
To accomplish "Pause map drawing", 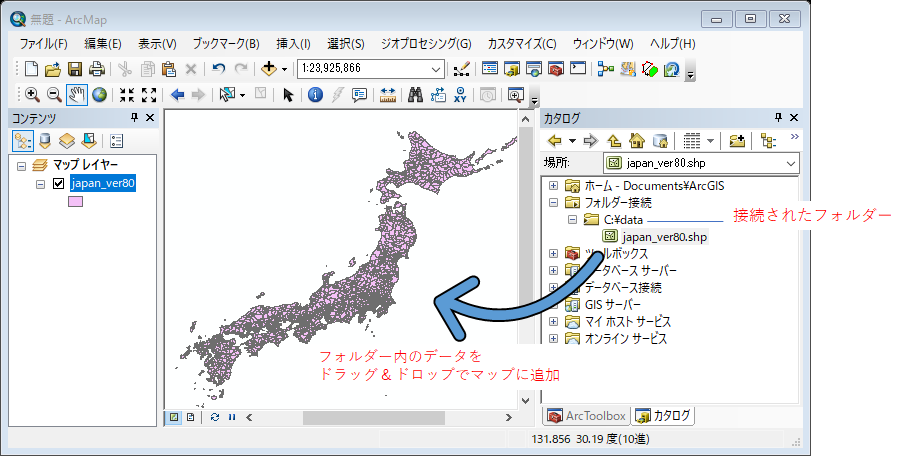I will [x=232, y=417].
